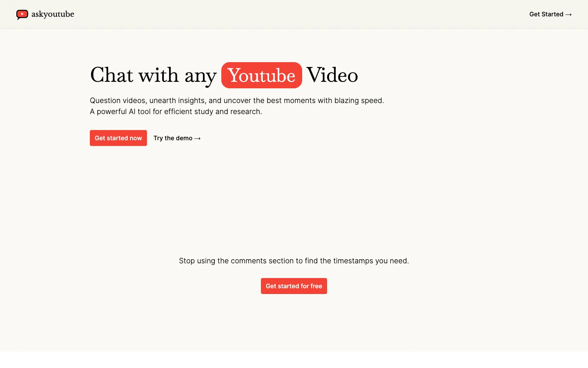This screenshot has width=588, height=368.
Task: Click the heading words 'Chat with any'
Action: (153, 76)
